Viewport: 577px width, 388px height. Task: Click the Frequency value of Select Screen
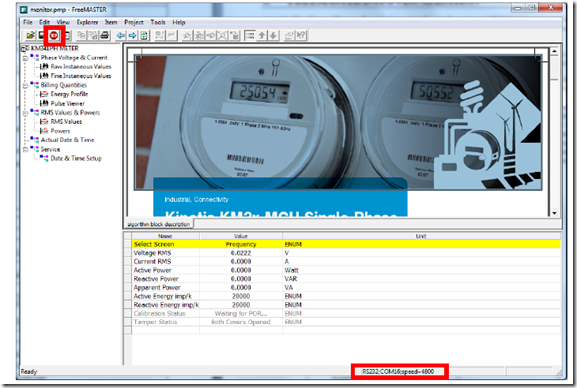(x=241, y=244)
